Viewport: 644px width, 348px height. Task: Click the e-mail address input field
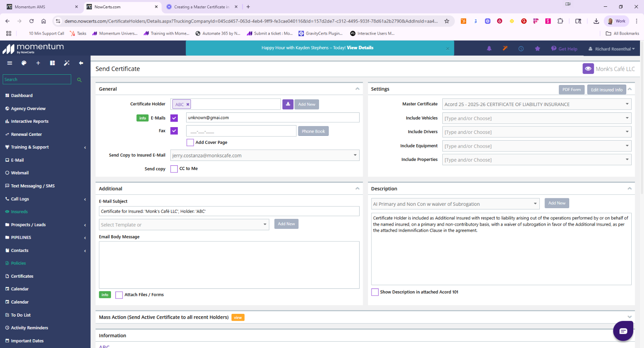(272, 118)
